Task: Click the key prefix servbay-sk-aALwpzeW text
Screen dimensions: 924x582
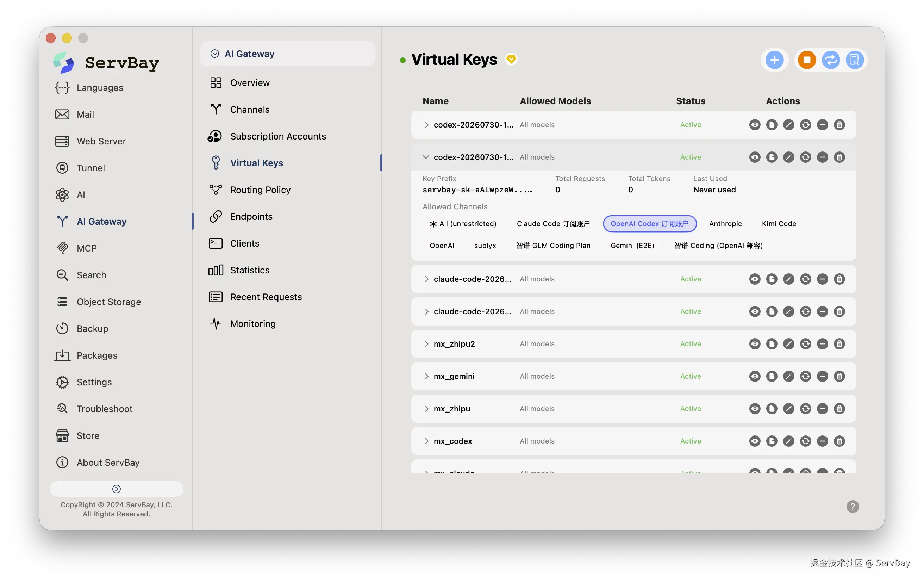Action: pos(477,190)
